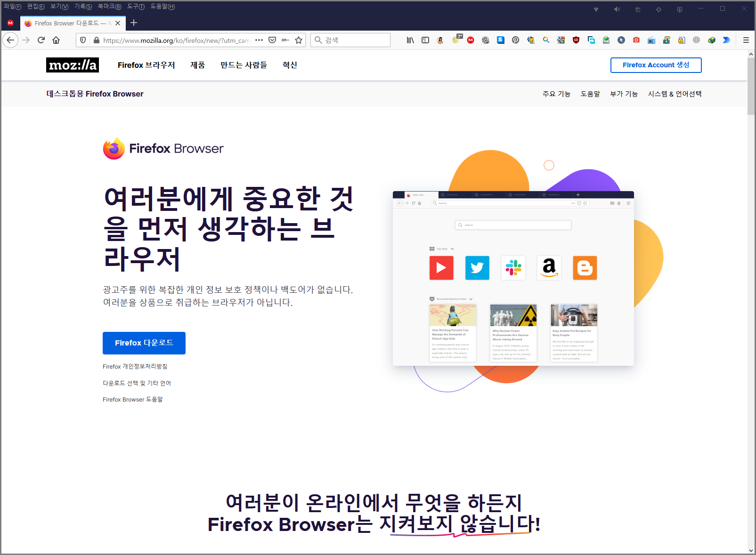Click the blue Firefox 다운로드 button
The width and height of the screenshot is (756, 555).
[x=144, y=343]
